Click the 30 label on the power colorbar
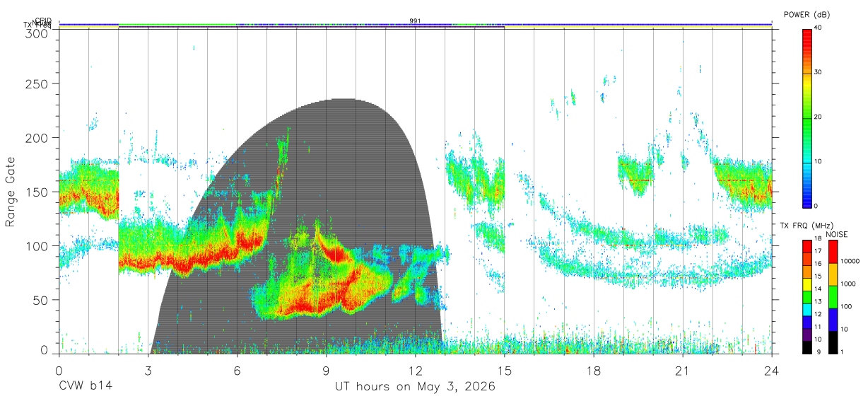This screenshot has width=868, height=401. click(x=818, y=72)
